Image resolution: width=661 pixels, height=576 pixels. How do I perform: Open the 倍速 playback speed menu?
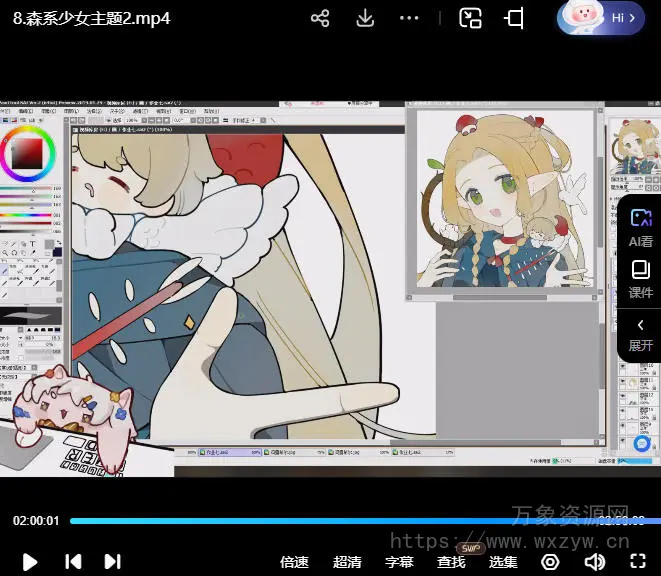point(294,562)
